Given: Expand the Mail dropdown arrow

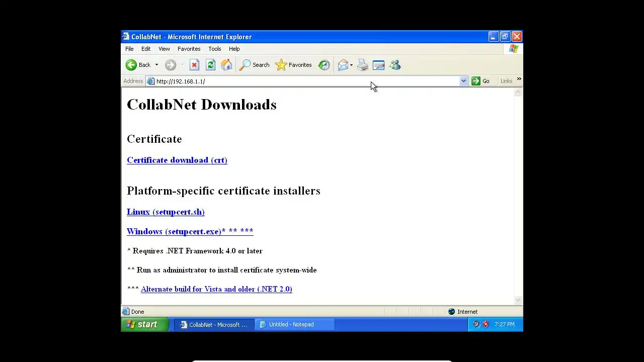Looking at the screenshot, I should pyautogui.click(x=351, y=65).
